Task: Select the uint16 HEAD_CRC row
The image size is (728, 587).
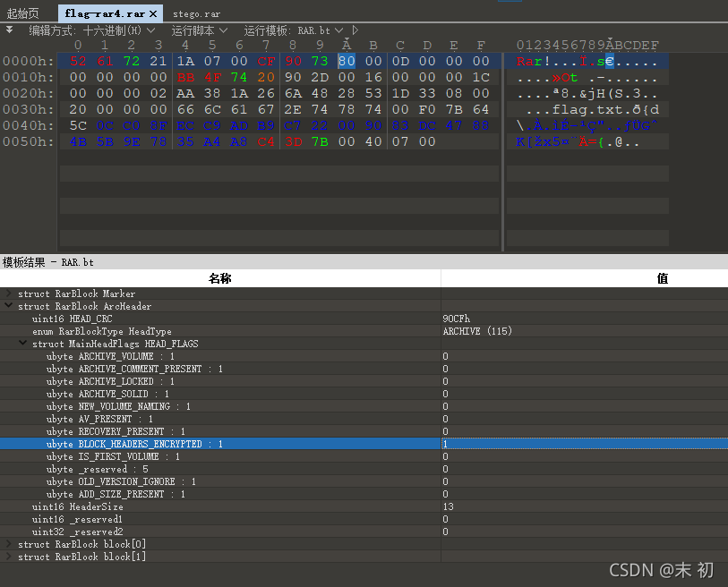Action: 364,319
